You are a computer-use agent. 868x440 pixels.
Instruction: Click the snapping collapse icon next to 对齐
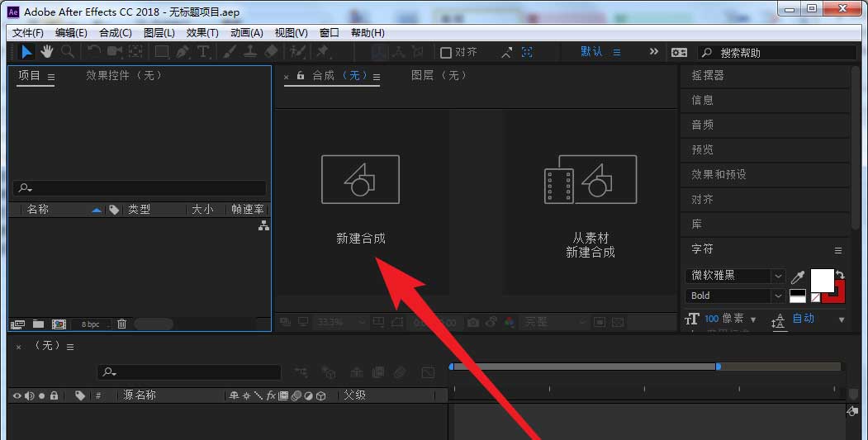[x=506, y=52]
